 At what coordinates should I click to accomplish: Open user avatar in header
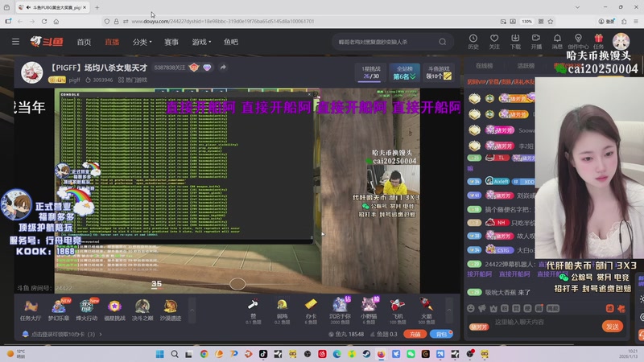tap(621, 42)
